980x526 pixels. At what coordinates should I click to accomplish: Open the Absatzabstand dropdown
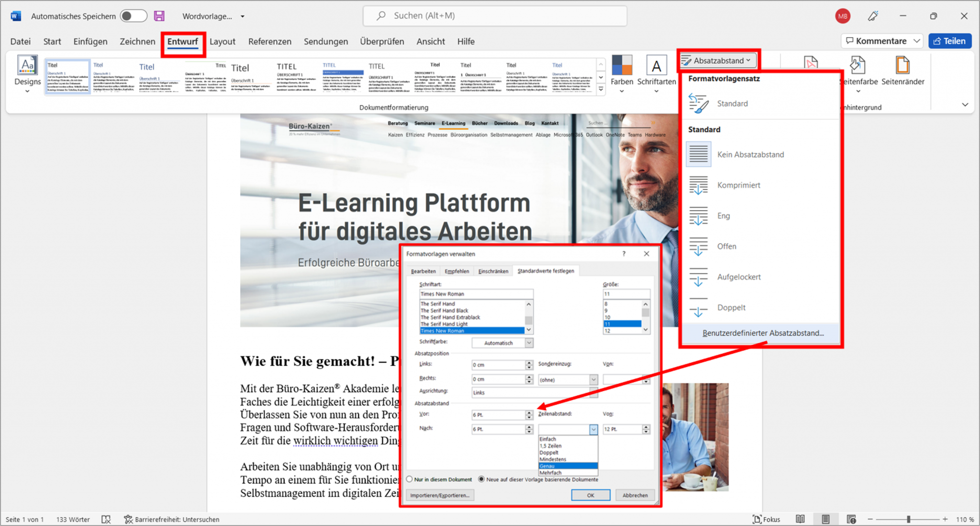(x=717, y=60)
